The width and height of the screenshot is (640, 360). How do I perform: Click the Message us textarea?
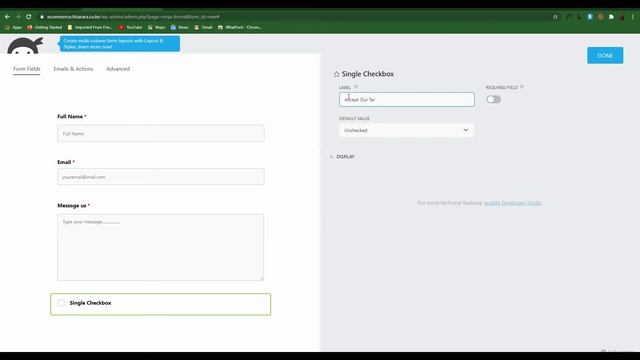tap(161, 247)
